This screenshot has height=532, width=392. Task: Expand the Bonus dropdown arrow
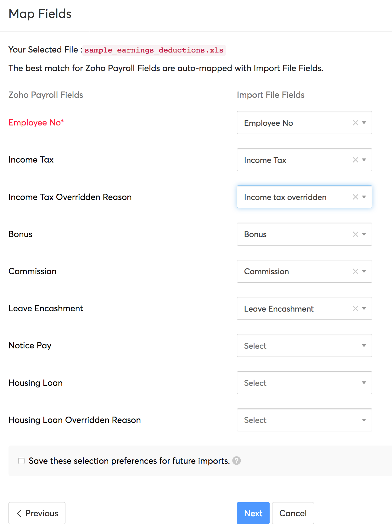[364, 234]
